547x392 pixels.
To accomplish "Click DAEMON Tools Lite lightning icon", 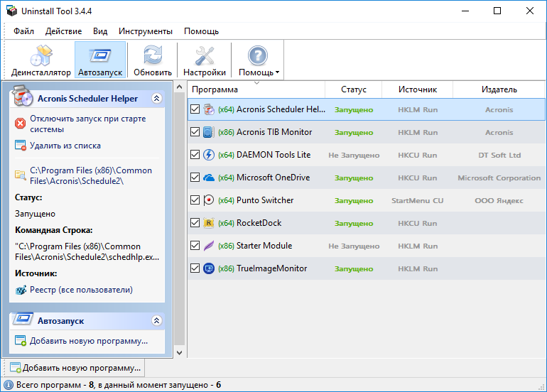I will 209,155.
